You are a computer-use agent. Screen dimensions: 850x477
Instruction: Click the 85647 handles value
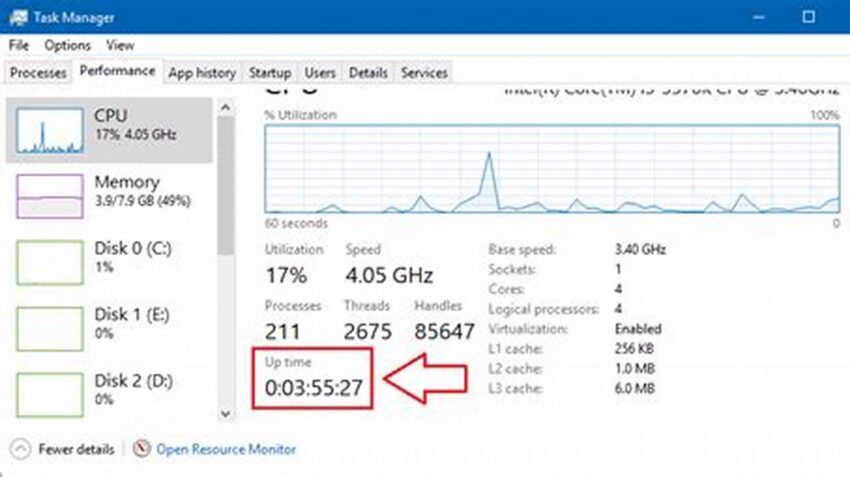point(445,331)
